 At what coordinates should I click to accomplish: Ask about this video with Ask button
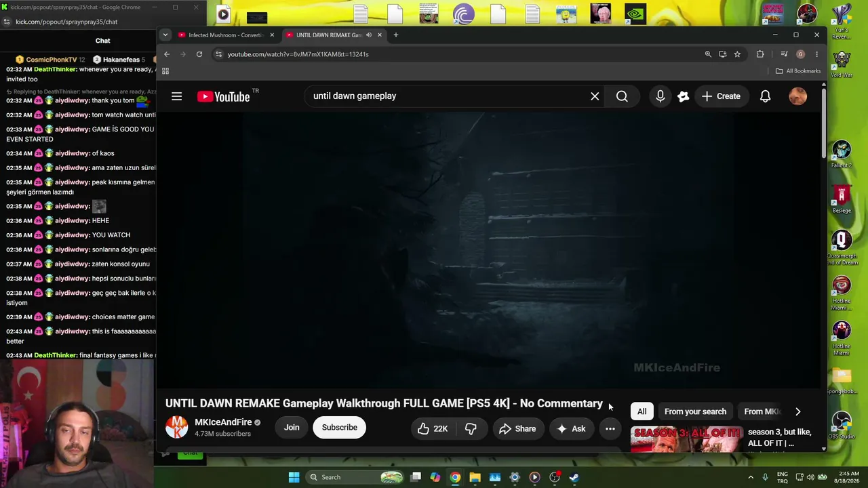tap(571, 428)
